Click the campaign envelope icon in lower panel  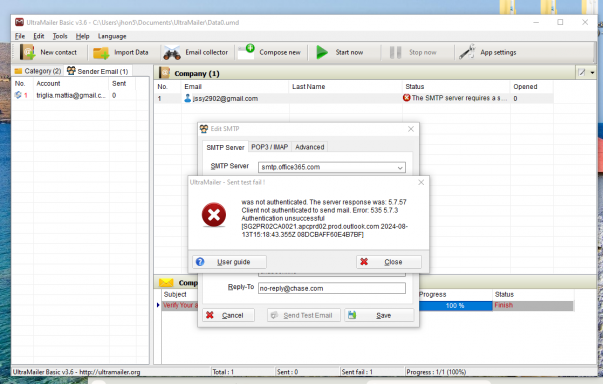(x=166, y=283)
